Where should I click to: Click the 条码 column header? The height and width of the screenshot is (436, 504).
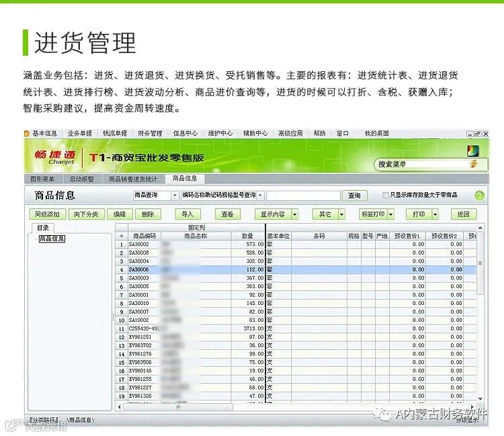tap(319, 236)
